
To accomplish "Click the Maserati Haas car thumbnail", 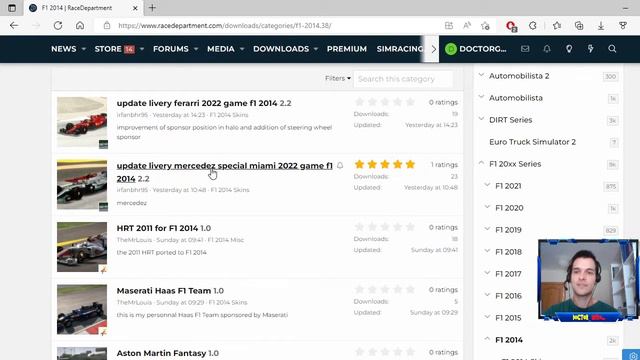I will pyautogui.click(x=82, y=309).
